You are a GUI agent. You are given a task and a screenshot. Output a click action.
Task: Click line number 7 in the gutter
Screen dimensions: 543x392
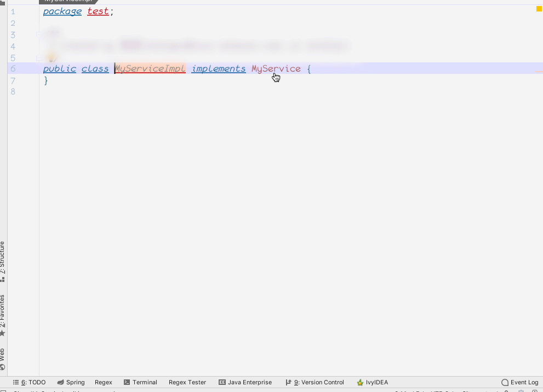click(13, 81)
